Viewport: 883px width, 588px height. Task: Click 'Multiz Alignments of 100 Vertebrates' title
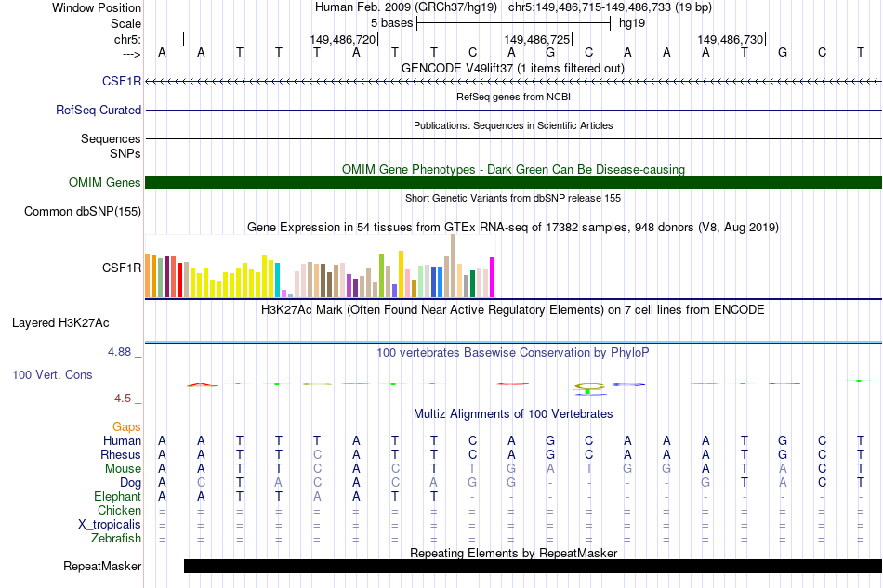(513, 414)
